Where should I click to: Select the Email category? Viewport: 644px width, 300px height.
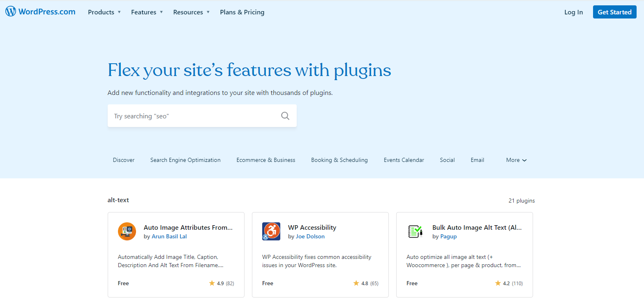click(478, 160)
